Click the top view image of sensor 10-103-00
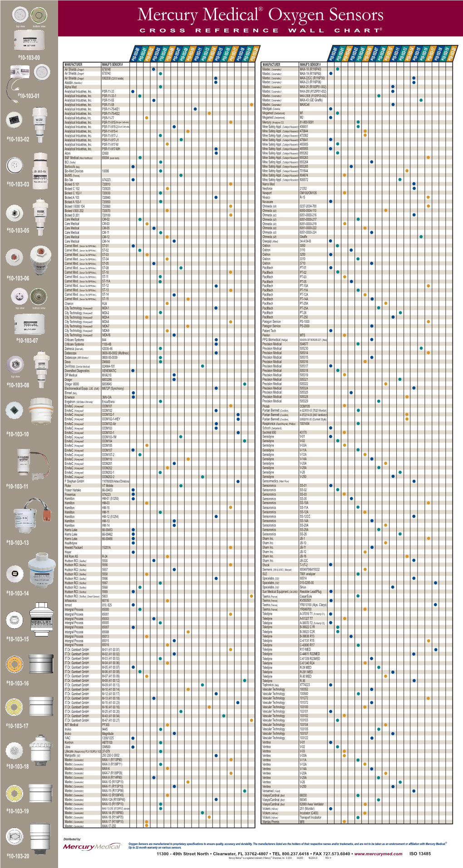Image resolution: width=463 pixels, height=868 pixels. tap(21, 16)
